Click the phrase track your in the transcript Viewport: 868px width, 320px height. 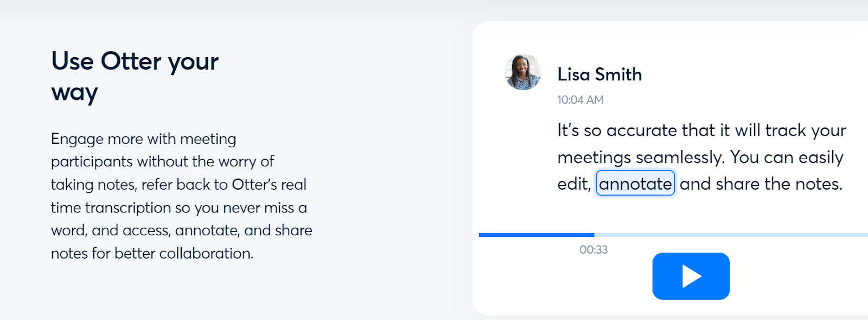pos(806,131)
